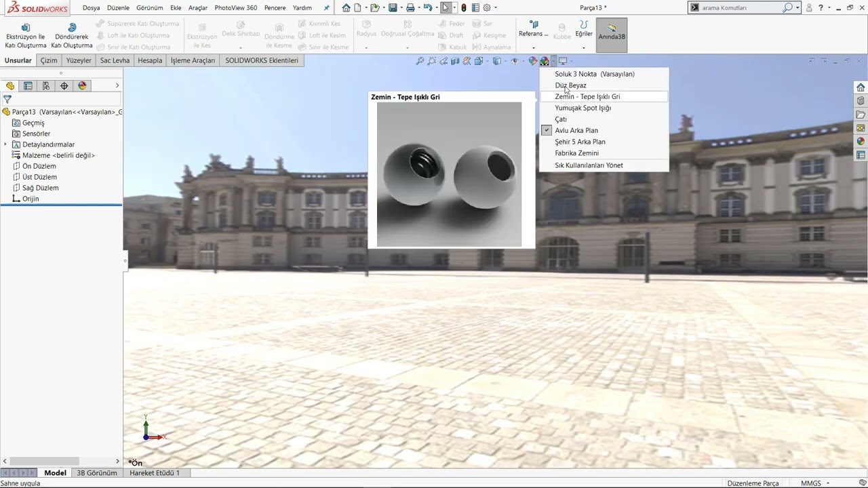The width and height of the screenshot is (868, 488).
Task: Open the DisplayManager color sphere tab
Action: click(83, 86)
